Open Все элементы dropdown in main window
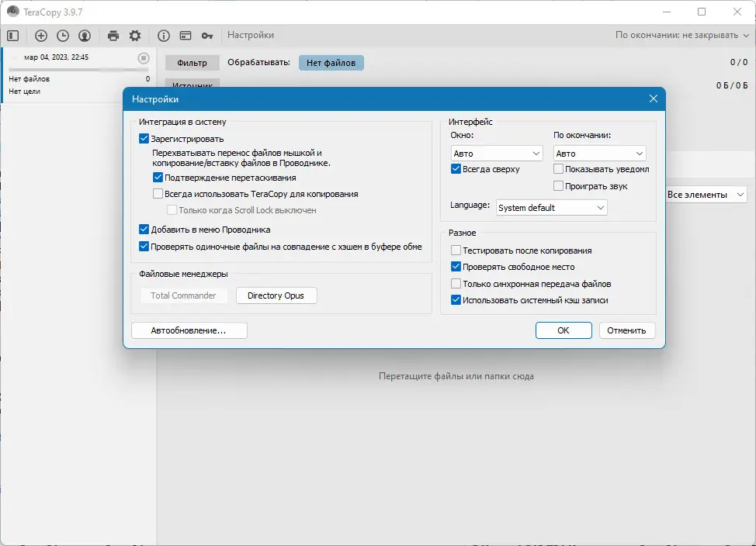The width and height of the screenshot is (756, 546). pyautogui.click(x=706, y=195)
